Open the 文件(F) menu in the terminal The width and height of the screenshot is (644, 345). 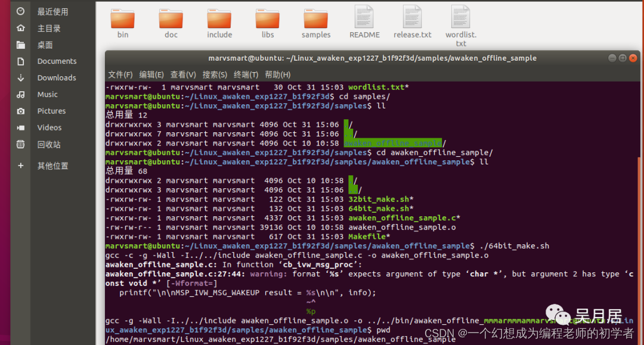120,74
